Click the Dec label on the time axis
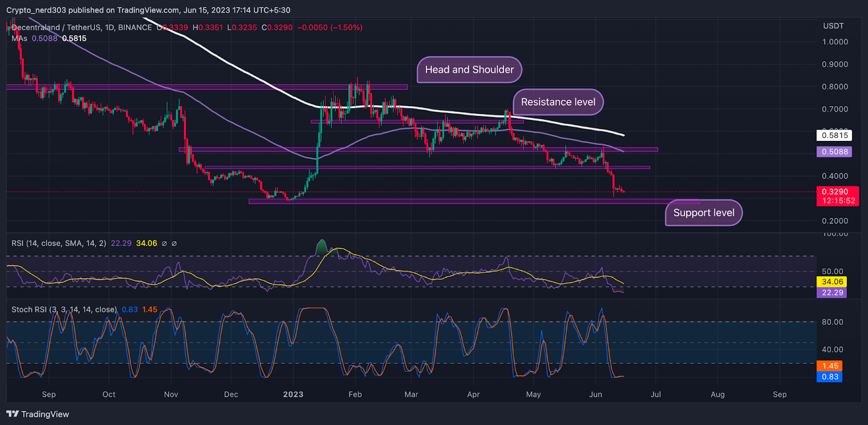Screen dimensions: 868x425 231,395
